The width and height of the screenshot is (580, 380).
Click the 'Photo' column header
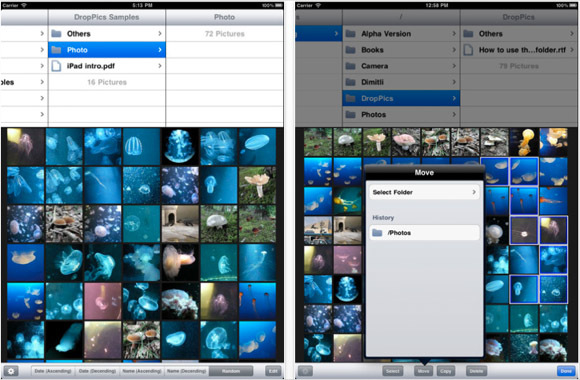pos(225,17)
